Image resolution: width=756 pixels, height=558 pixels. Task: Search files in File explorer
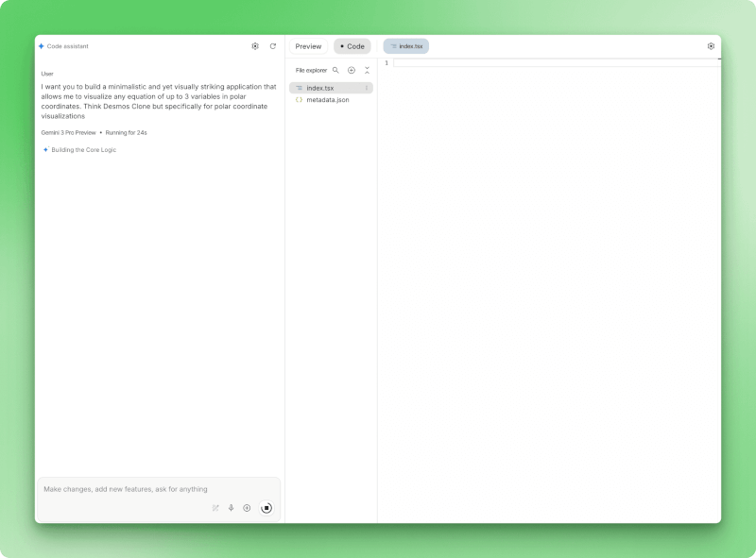pos(335,70)
